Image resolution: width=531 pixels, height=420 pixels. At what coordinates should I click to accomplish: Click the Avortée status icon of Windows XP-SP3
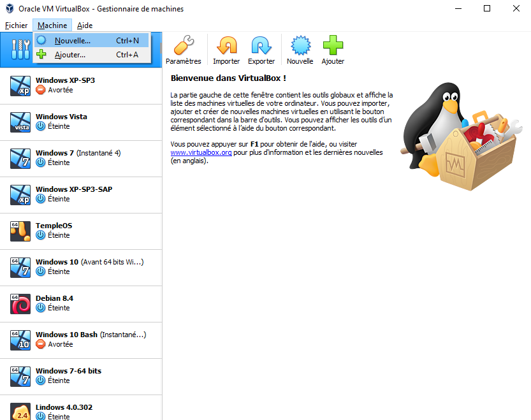pos(41,90)
